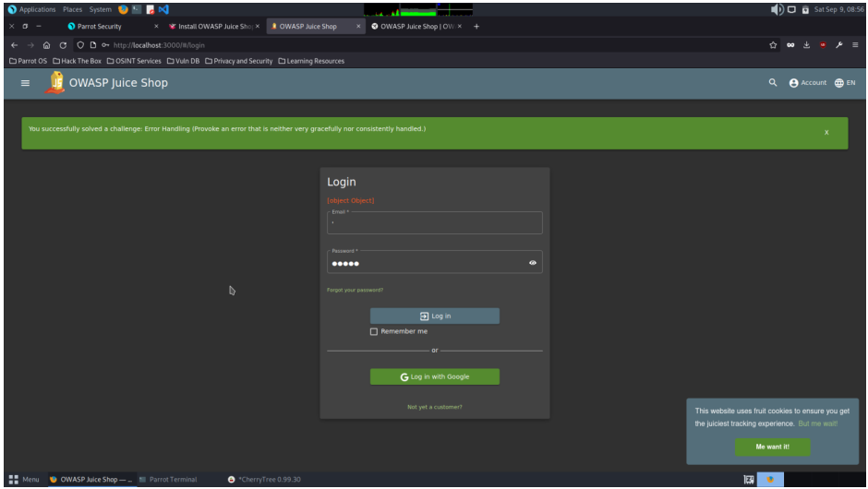Viewport: 868px width, 489px height.
Task: Click the infinity extension icon in toolbar
Action: 790,45
